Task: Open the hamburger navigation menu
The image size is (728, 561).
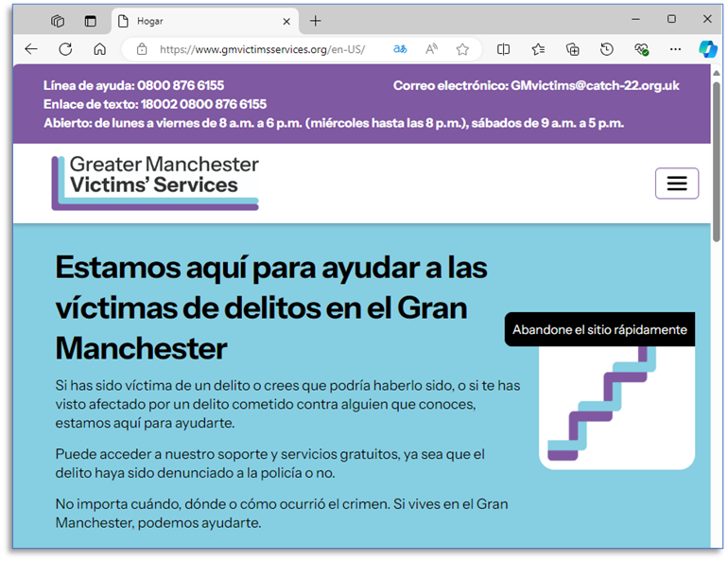Action: [677, 183]
